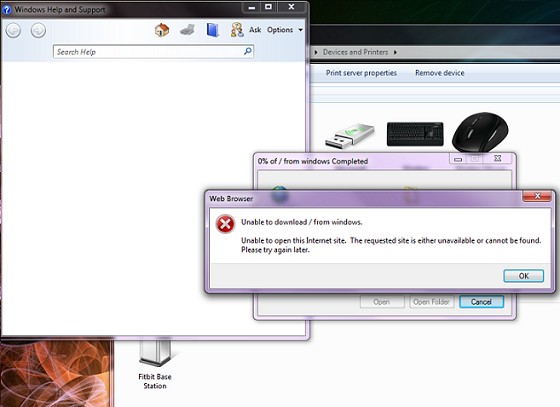The width and height of the screenshot is (560, 407).
Task: Select the wireless USB receiver device icon
Action: pyautogui.click(x=350, y=136)
